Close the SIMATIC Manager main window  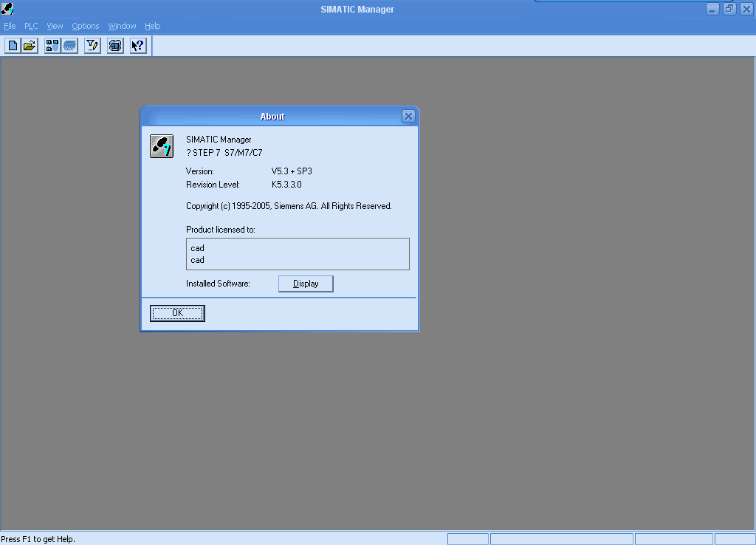tap(746, 9)
